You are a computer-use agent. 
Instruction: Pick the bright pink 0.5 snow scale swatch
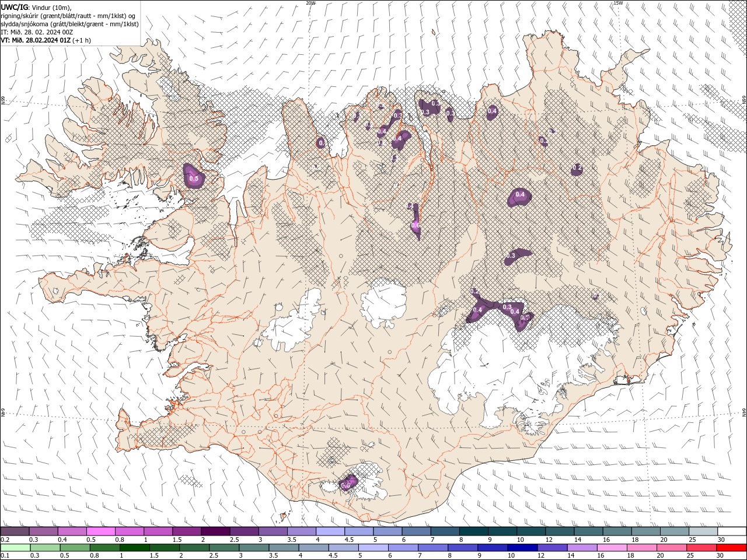click(x=100, y=531)
